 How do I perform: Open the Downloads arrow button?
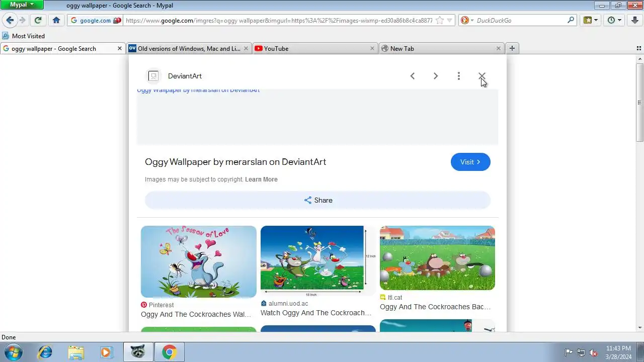[635, 20]
